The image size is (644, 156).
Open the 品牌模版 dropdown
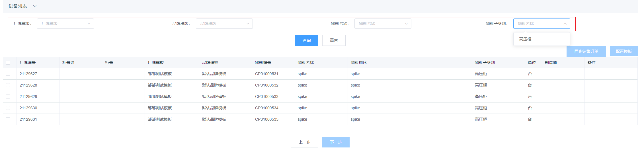point(224,24)
